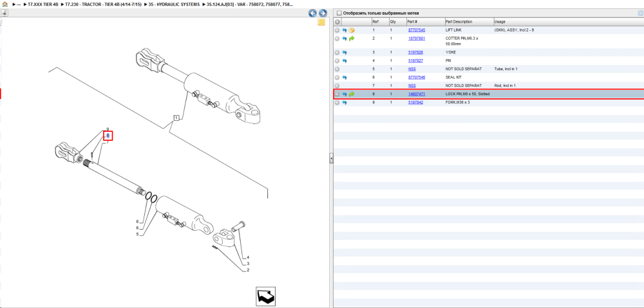Click blue arrow on COTTER PIN row
Screen dimensions: 644x308
tap(345, 39)
